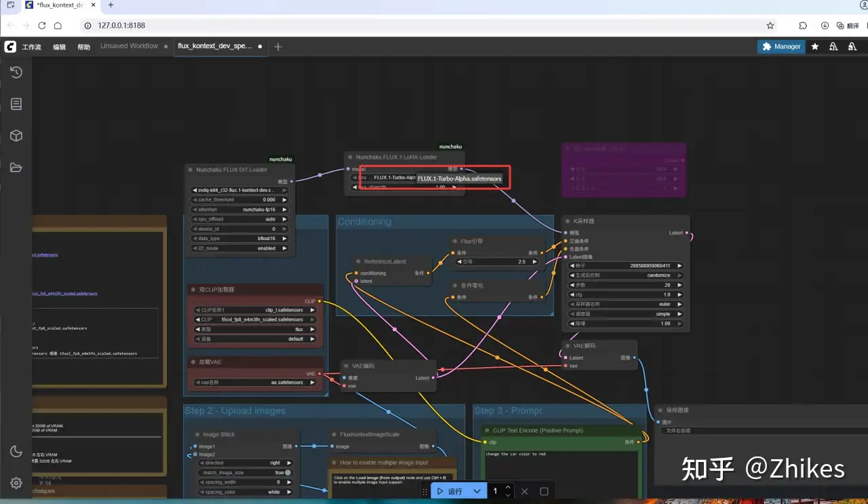Viewport: 868px width, 504px height.
Task: Decrease the 种子 value with left arrow
Action: pyautogui.click(x=573, y=266)
